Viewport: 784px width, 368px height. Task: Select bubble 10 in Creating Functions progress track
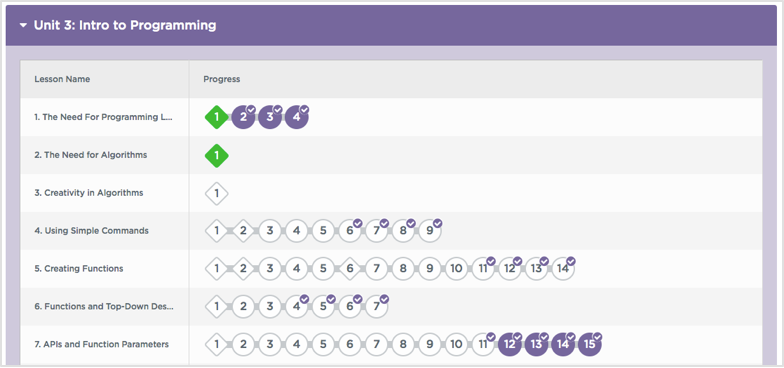[x=456, y=269]
